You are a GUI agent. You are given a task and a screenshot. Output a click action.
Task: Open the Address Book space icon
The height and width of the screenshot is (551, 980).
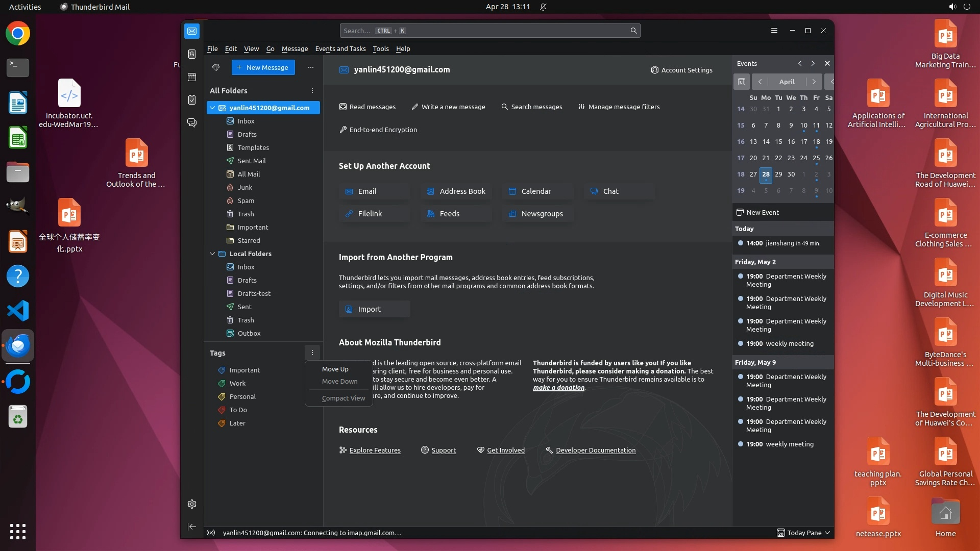(x=192, y=54)
